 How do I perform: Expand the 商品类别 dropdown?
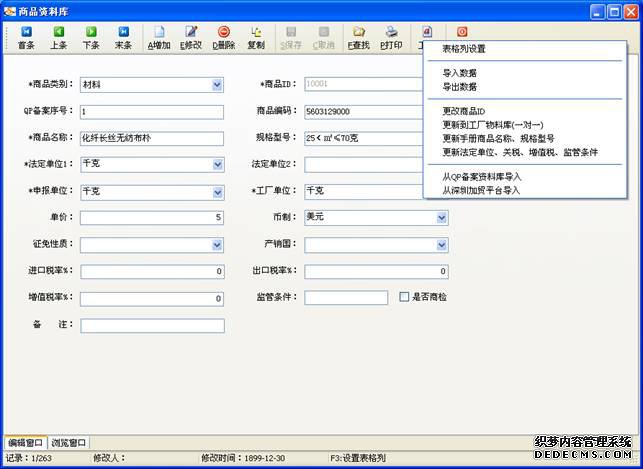coord(217,85)
